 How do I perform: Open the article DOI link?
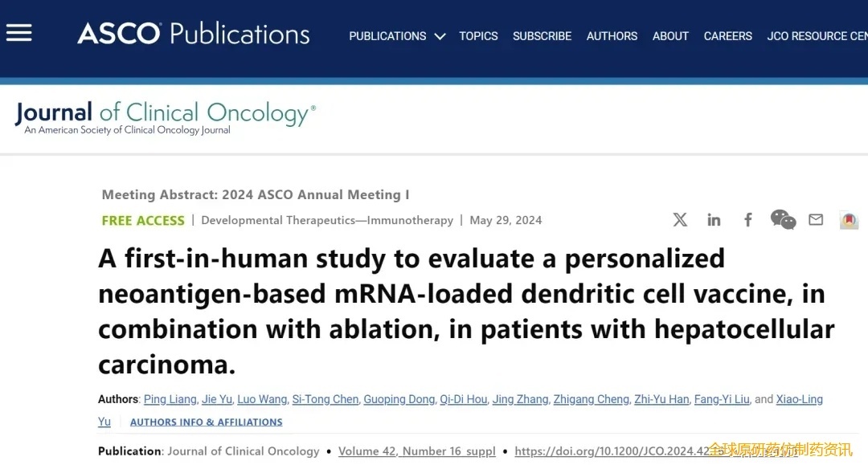click(611, 451)
